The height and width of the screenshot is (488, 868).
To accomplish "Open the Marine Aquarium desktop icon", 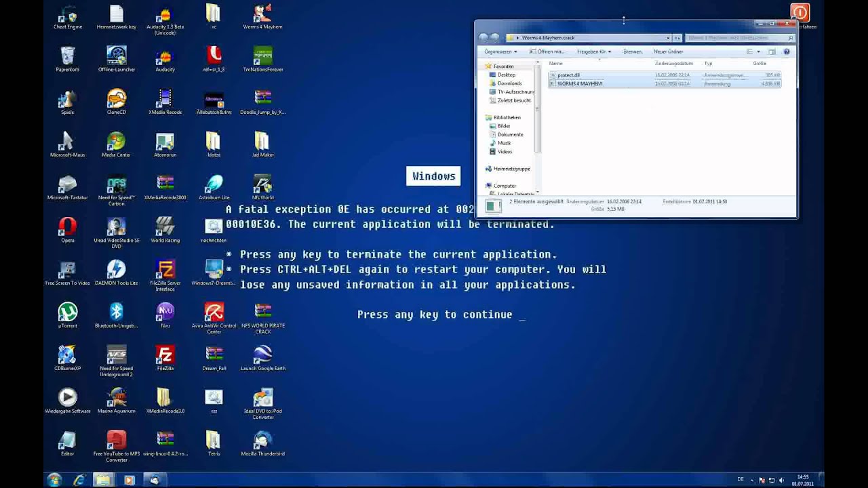I will 116,401.
